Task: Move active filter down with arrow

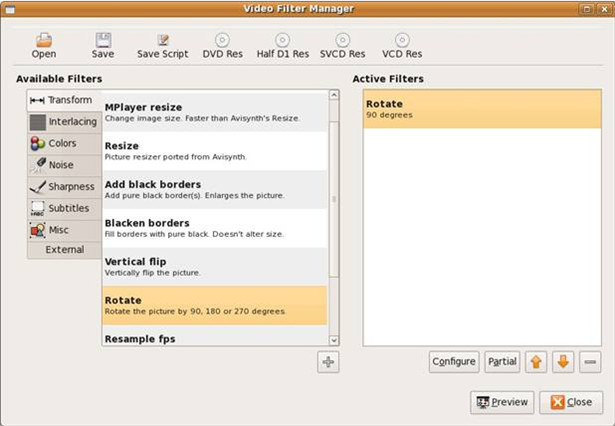Action: tap(563, 362)
